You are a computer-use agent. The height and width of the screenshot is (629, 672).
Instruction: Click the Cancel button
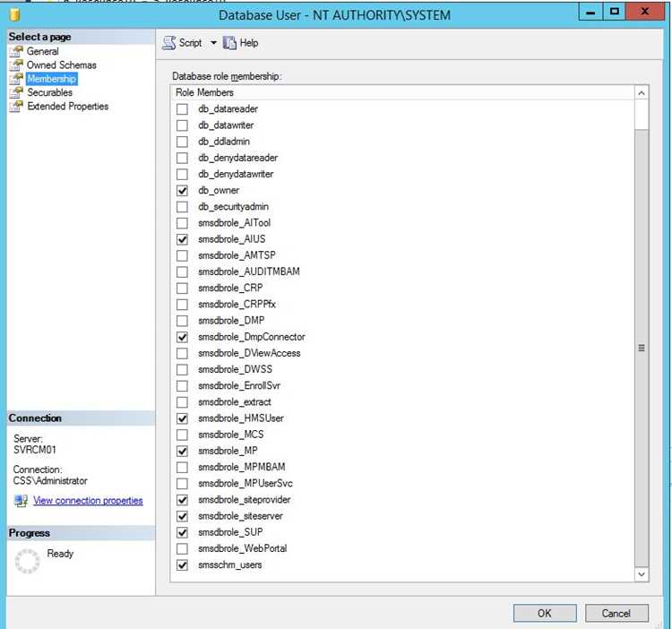(x=616, y=613)
